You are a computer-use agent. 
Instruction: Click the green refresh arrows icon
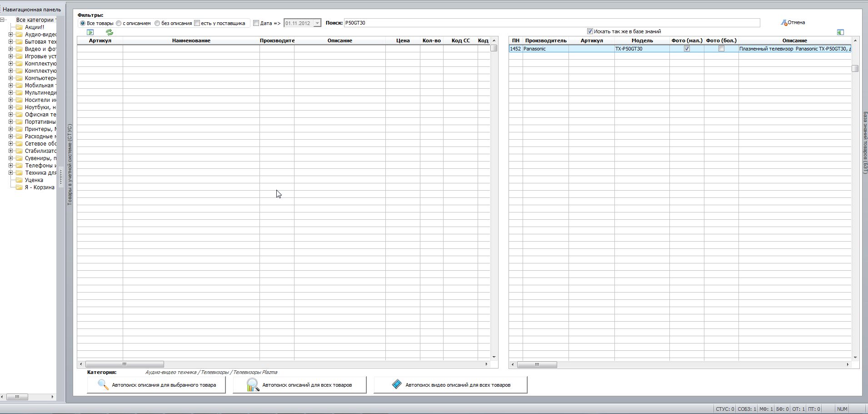pos(110,32)
